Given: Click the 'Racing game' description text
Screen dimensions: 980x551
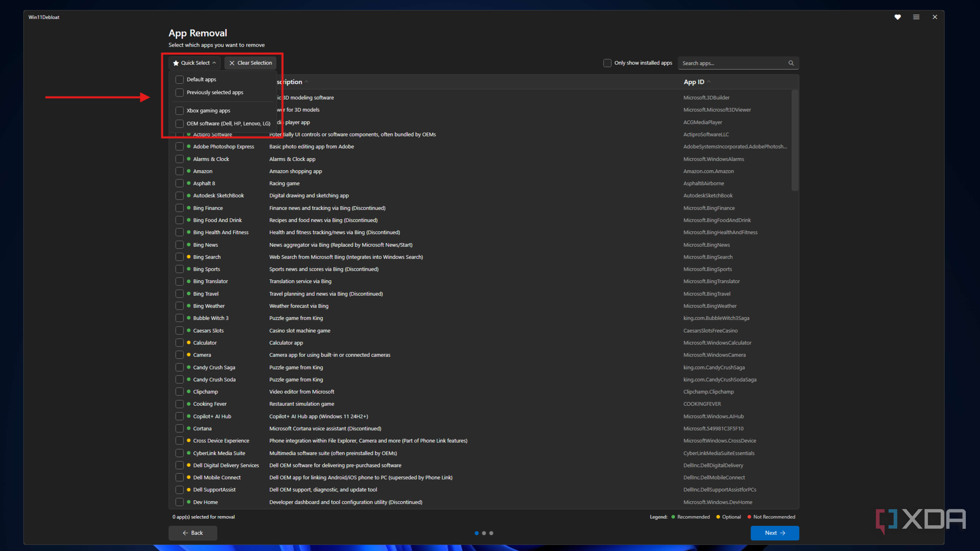Looking at the screenshot, I should [x=285, y=183].
